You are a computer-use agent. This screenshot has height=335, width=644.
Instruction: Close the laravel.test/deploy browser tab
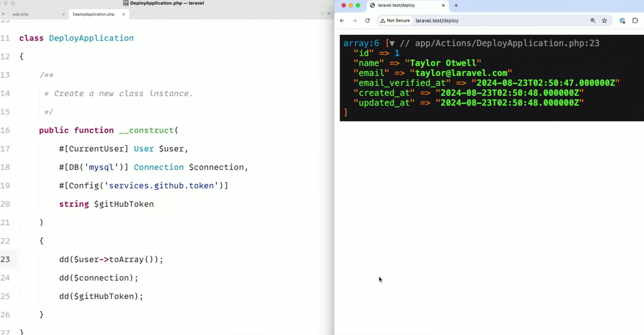[443, 5]
